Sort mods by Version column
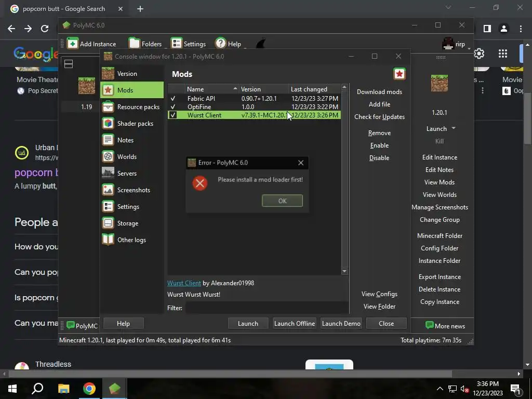Image resolution: width=532 pixels, height=399 pixels. pos(263,89)
